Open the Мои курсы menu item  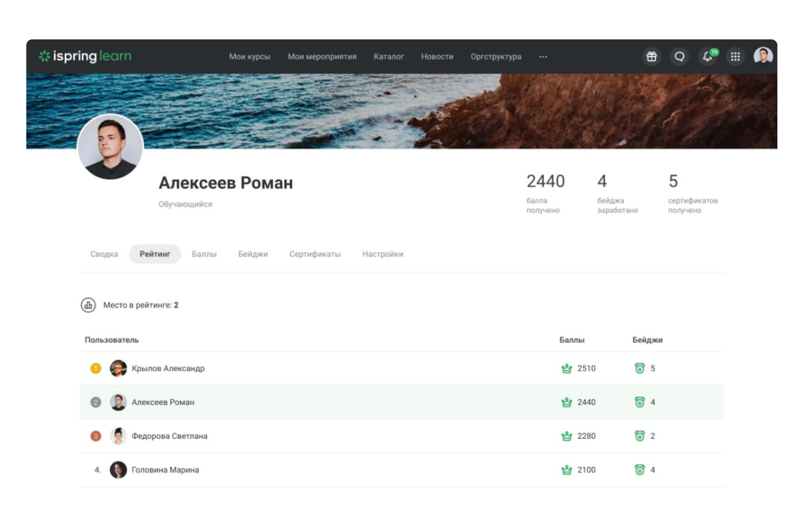(250, 57)
